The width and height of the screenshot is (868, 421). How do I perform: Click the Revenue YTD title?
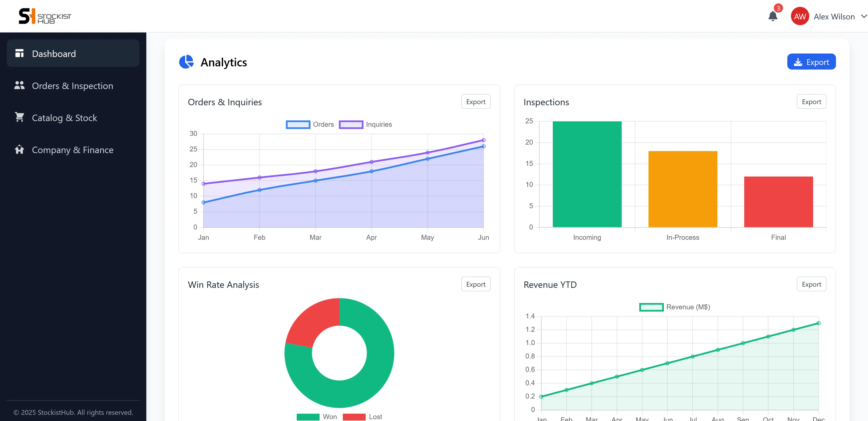[550, 284]
